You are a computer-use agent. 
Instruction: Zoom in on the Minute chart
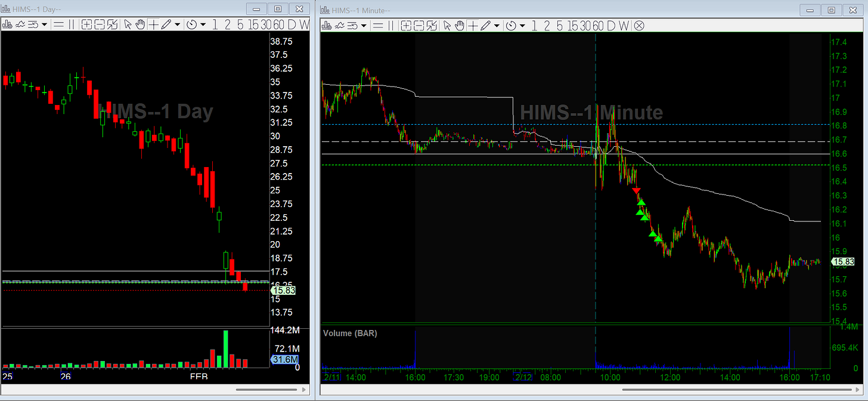(406, 25)
